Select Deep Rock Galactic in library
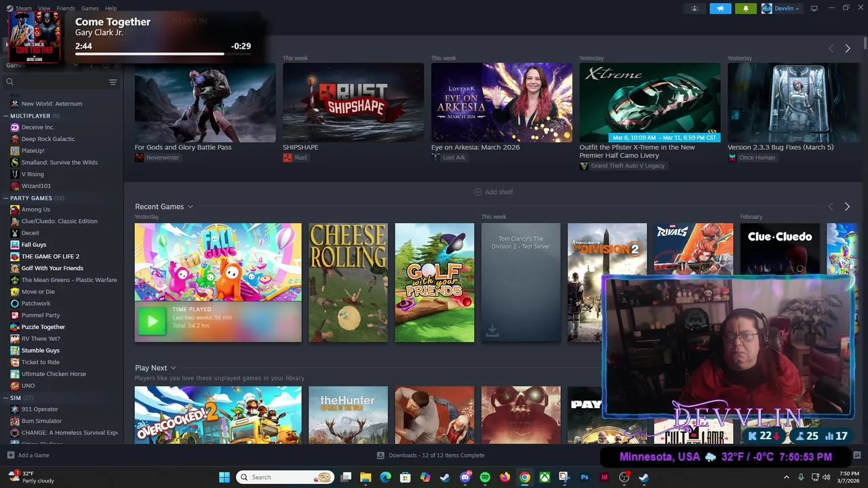Screen dimensions: 868x488 pos(47,139)
